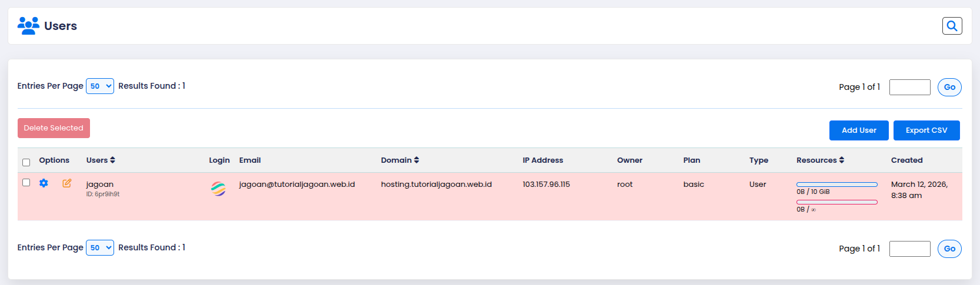Viewport: 980px width, 285px height.
Task: Open the search magnifier icon
Action: [952, 26]
